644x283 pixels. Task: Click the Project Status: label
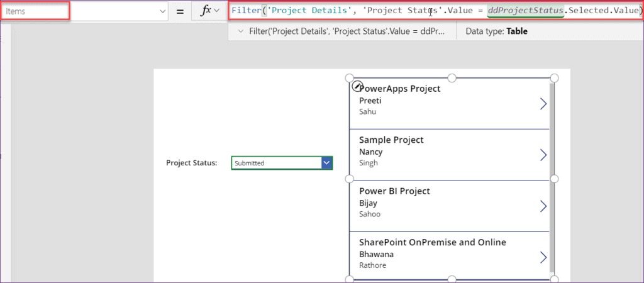(x=191, y=163)
